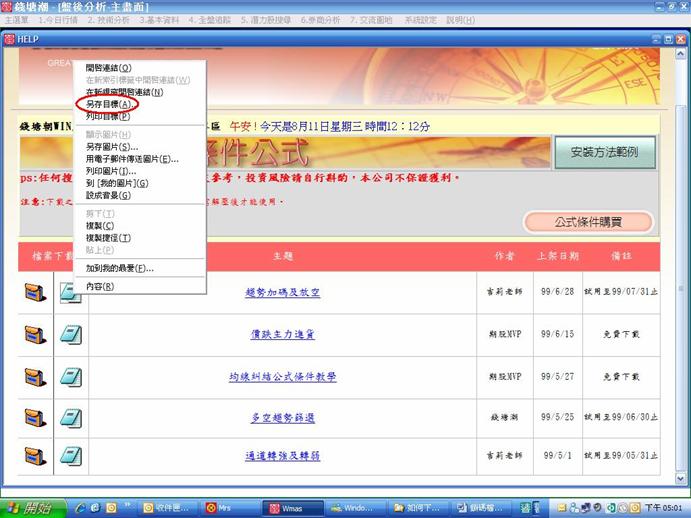Image resolution: width=691 pixels, height=518 pixels.
Task: Click the document icon in 通道轉強及轉弱 row
Action: point(72,455)
